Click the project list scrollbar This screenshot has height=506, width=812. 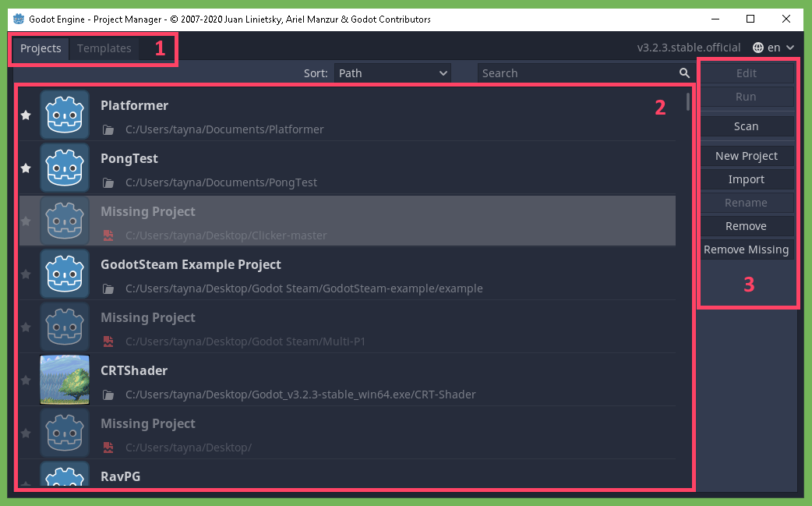(x=688, y=101)
